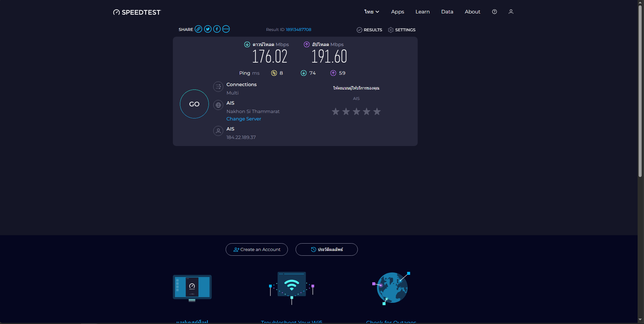Screen dimensions: 644x324
Task: Open SETTINGS
Action: (x=402, y=30)
